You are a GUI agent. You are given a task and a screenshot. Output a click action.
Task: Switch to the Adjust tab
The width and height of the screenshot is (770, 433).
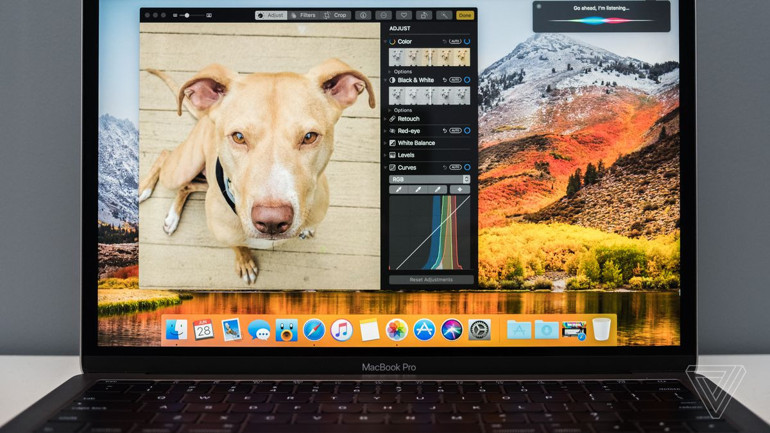click(x=271, y=15)
